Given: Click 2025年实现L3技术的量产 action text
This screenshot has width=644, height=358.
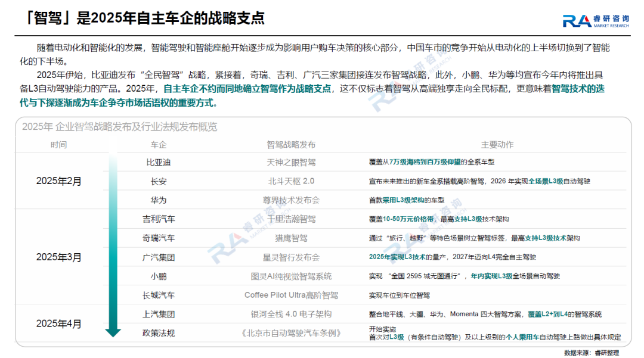Looking at the screenshot, I should pos(452,257).
